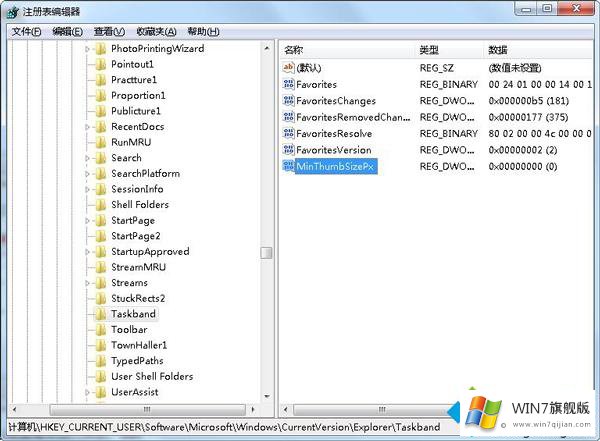Click the data 0x00000177 (375)
Screen dimensions: 600x441
528,117
